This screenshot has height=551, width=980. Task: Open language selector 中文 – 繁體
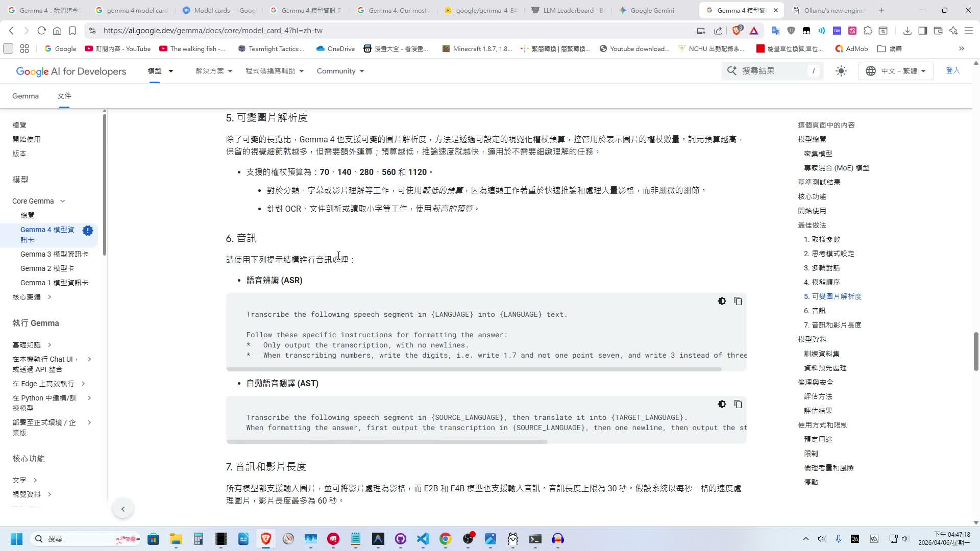(896, 71)
